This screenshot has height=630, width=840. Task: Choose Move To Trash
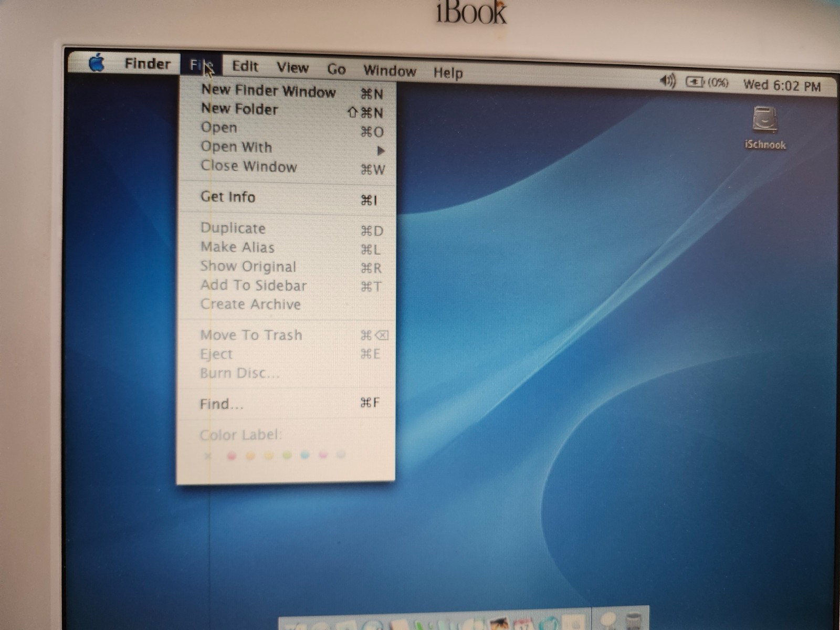287,335
